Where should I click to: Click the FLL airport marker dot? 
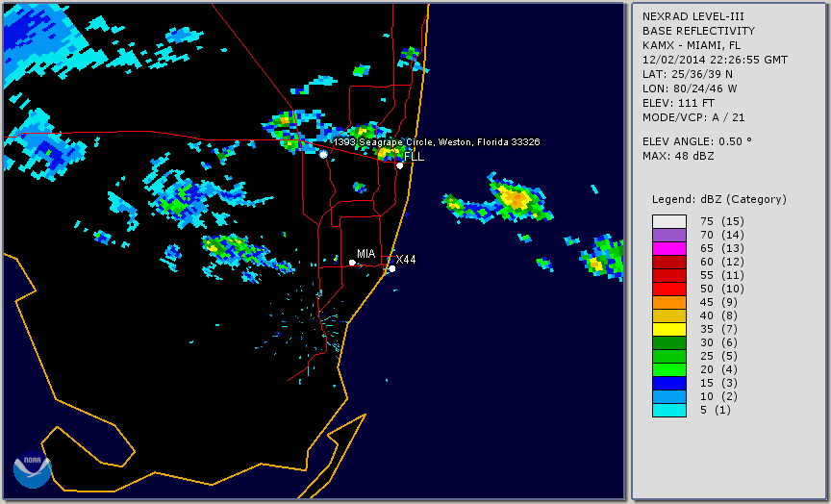coord(399,165)
